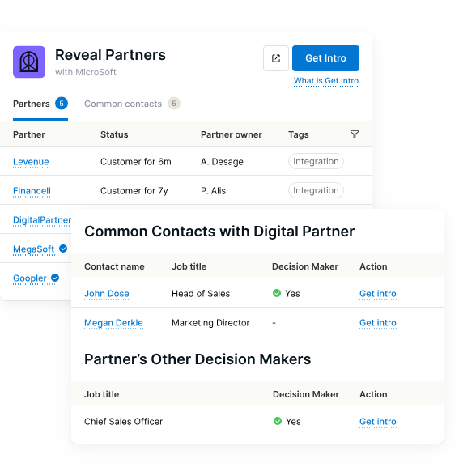Switch to the Partners tab
Screen dimensions: 476x476
(x=40, y=104)
